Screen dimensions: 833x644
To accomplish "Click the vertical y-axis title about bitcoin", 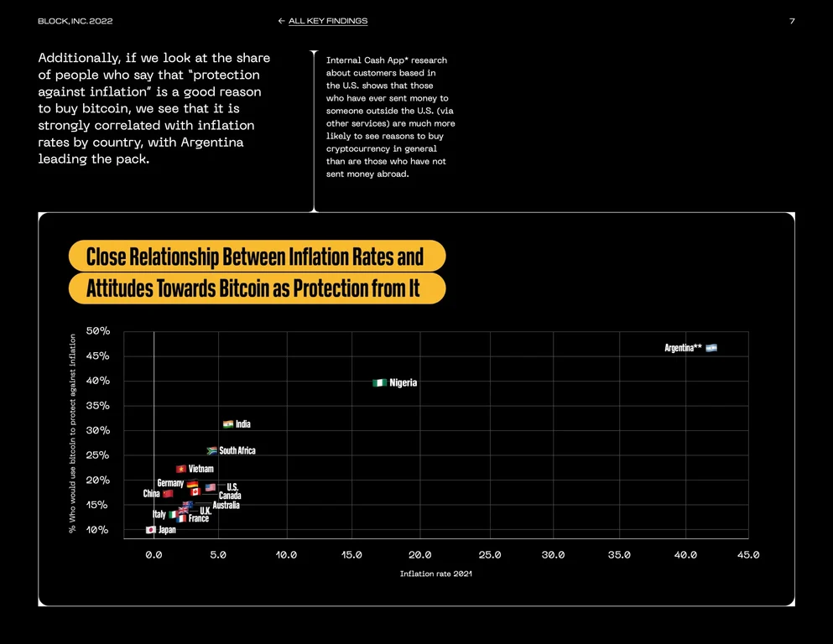I will [72, 434].
